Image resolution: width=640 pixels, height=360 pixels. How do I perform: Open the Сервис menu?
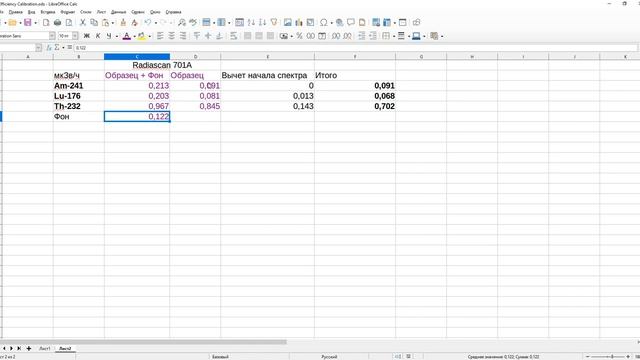pyautogui.click(x=138, y=12)
